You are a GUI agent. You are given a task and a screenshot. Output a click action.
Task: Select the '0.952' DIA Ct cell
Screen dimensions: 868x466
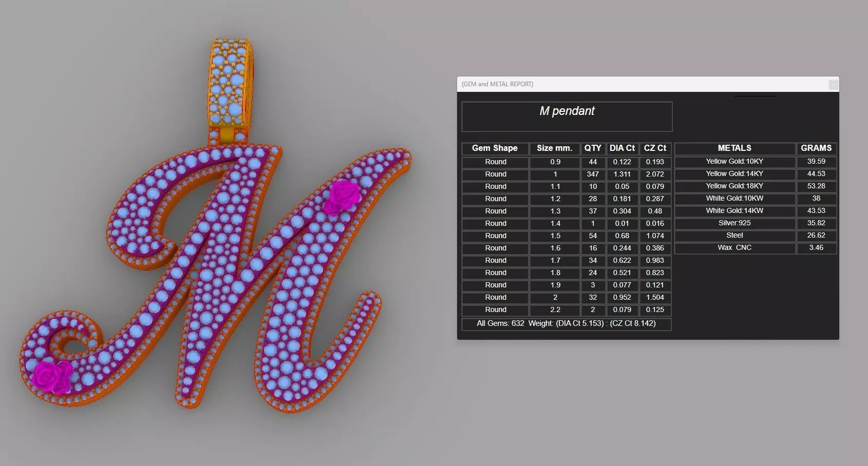622,298
